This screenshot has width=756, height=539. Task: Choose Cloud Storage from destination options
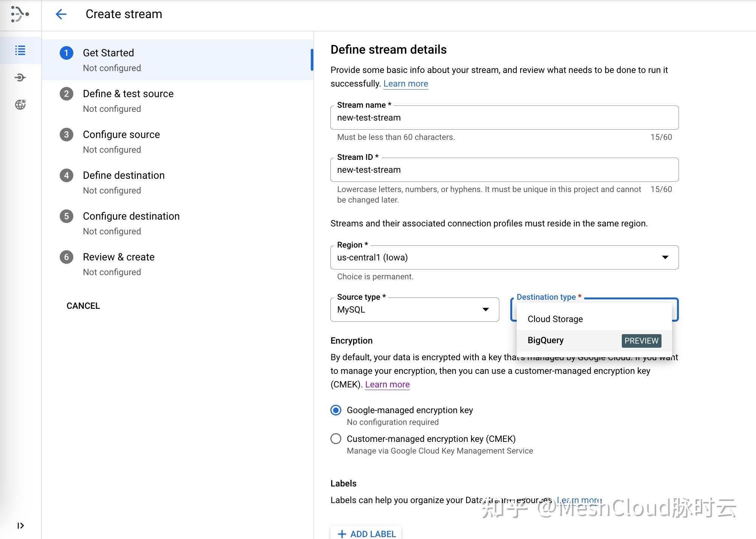[555, 319]
